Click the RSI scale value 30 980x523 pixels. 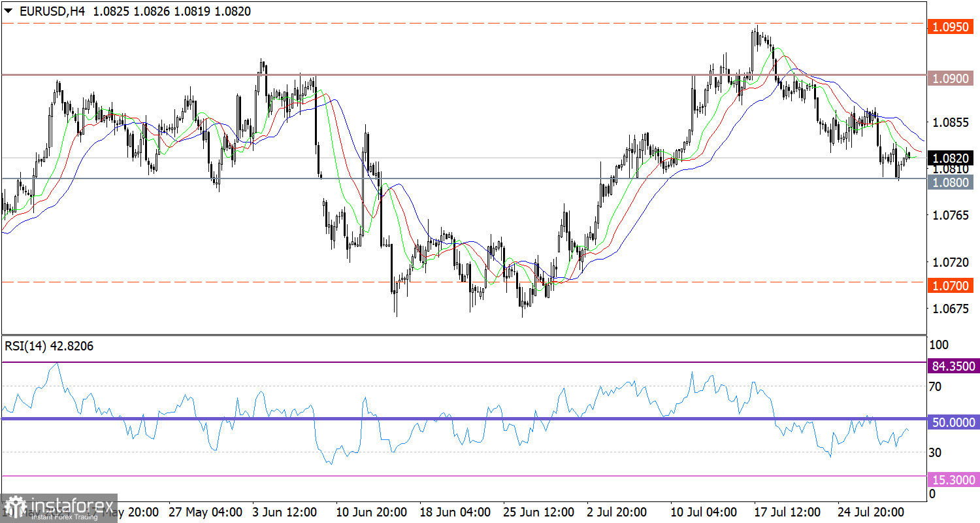935,452
